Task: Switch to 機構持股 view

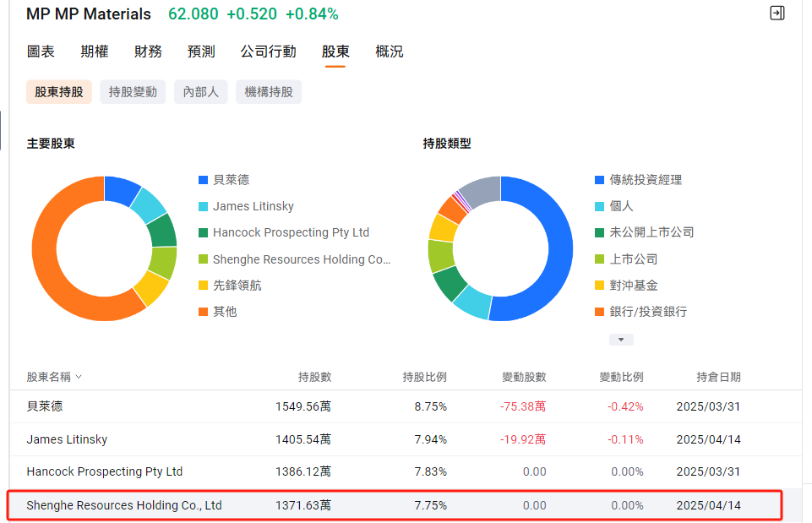Action: 268,92
